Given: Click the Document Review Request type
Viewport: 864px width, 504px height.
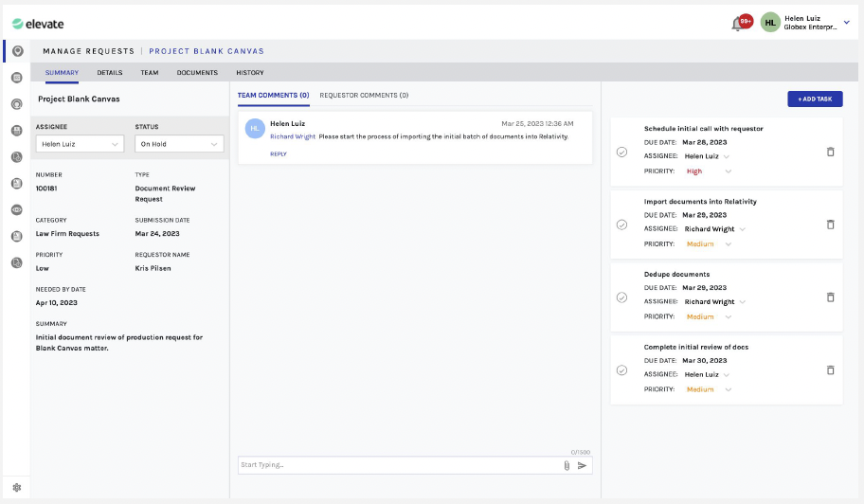Looking at the screenshot, I should 165,194.
